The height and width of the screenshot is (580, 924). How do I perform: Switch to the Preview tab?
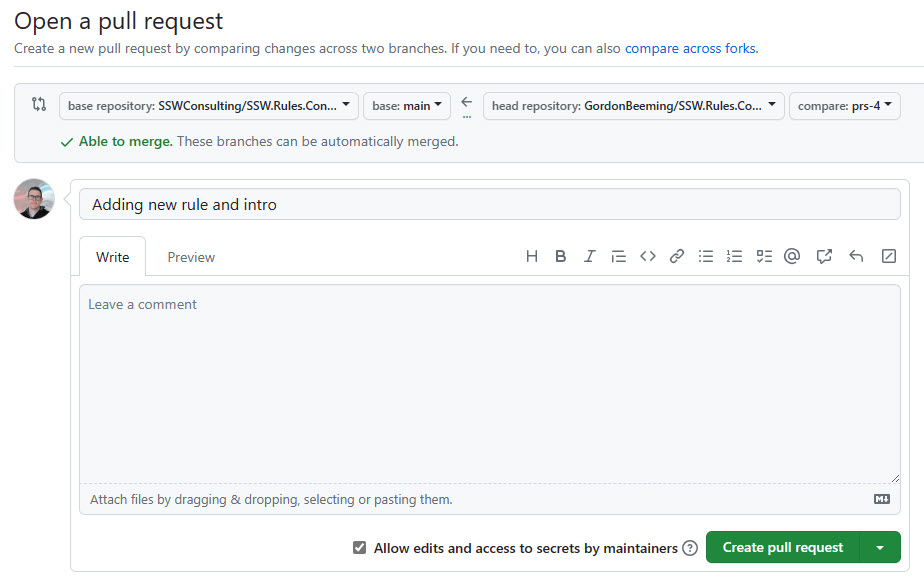click(191, 257)
